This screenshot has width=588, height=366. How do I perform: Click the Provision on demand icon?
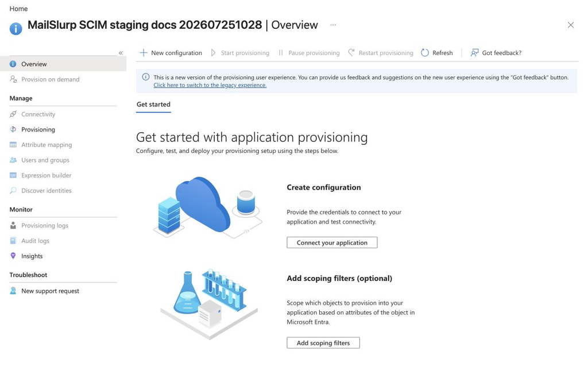(13, 79)
